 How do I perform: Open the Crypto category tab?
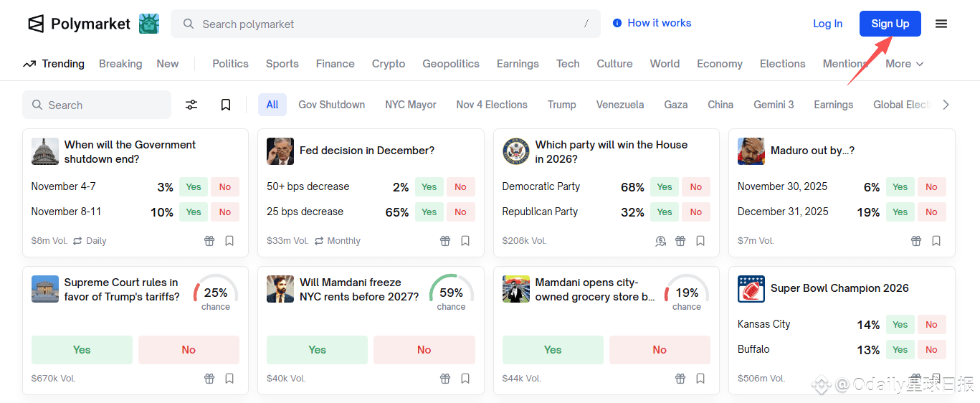389,64
